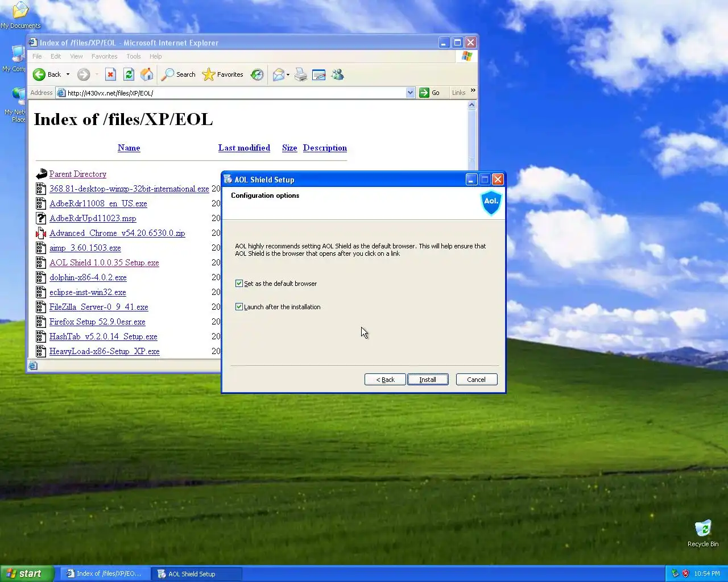Viewport: 728px width, 582px height.
Task: Switch to Index of /files/XP/EOL taskbar button
Action: (104, 573)
